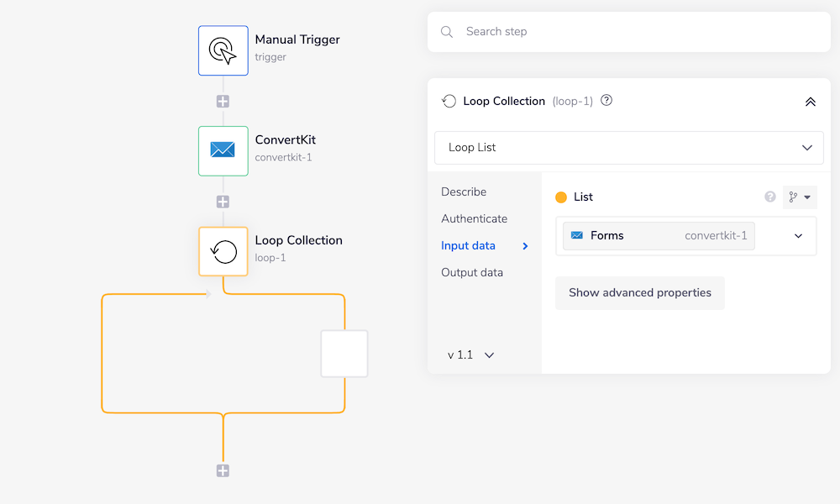Click the Loop Collection loop icon in panel header
840x504 pixels.
point(449,101)
